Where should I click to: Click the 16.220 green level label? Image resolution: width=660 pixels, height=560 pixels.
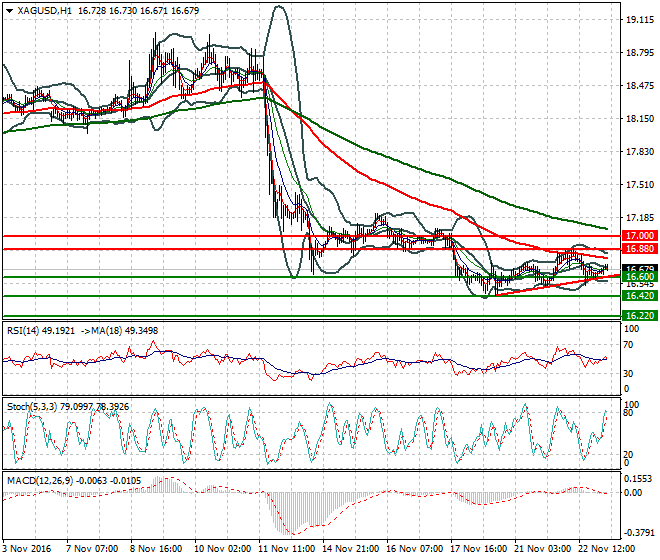click(637, 315)
